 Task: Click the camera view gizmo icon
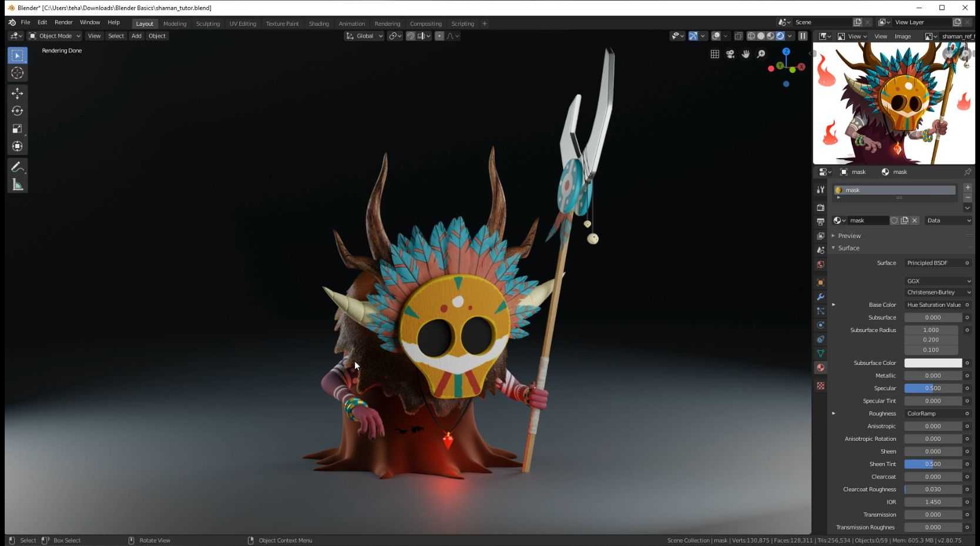(730, 54)
